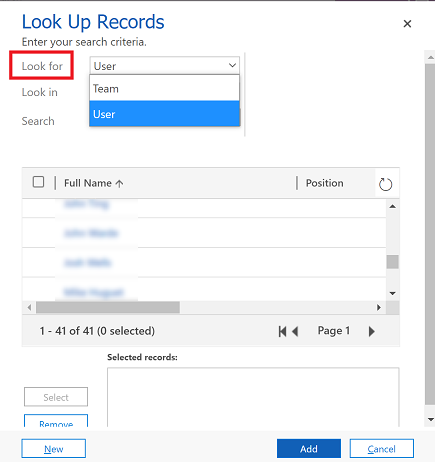Click the Look in label
The image size is (435, 462).
coord(40,92)
